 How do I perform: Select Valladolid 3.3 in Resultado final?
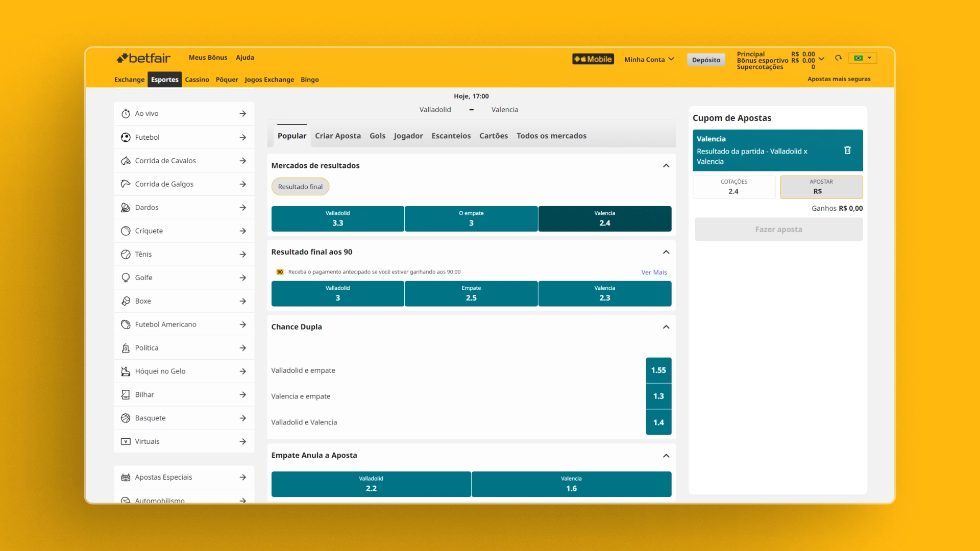pos(338,219)
